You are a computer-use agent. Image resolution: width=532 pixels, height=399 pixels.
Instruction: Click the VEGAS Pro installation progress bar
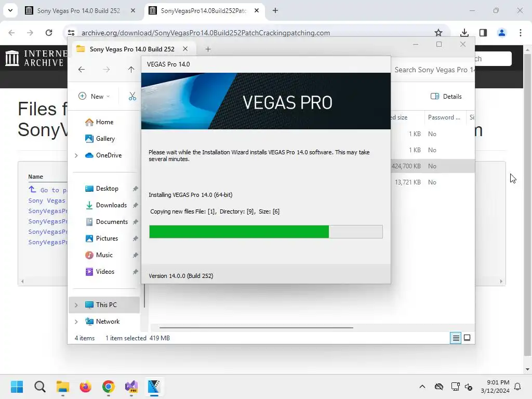pos(266,232)
